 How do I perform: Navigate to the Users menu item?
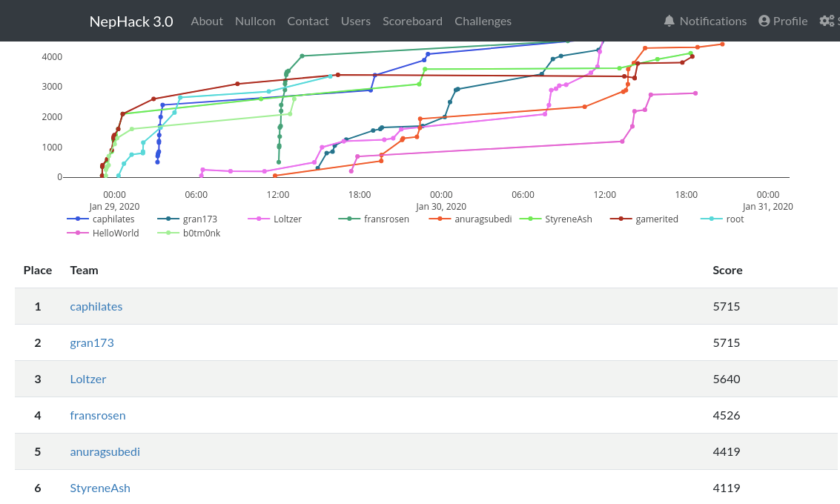[356, 21]
